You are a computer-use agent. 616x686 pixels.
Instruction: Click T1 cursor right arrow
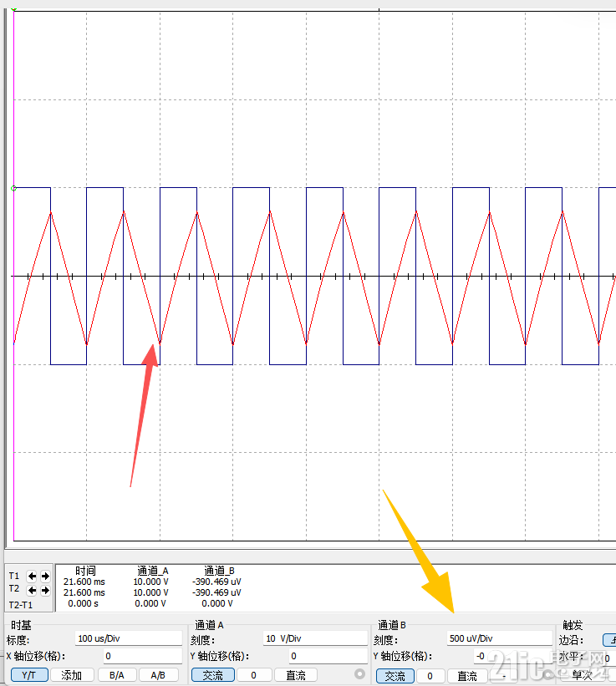[45, 576]
